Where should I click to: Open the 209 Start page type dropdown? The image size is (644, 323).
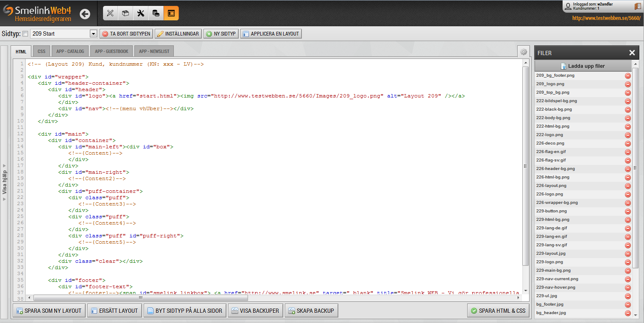[x=94, y=34]
